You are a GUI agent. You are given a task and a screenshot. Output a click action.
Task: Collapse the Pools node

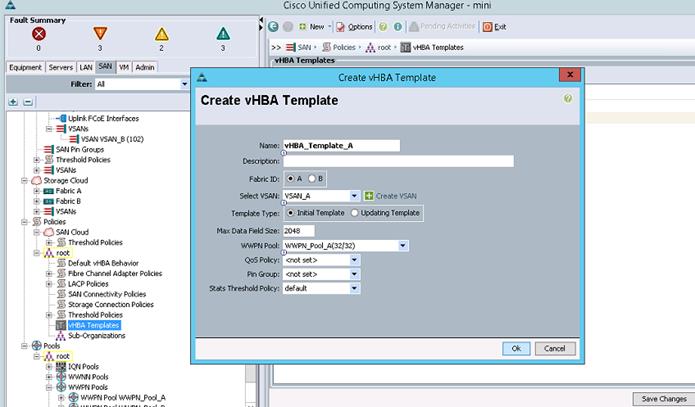tap(25, 346)
